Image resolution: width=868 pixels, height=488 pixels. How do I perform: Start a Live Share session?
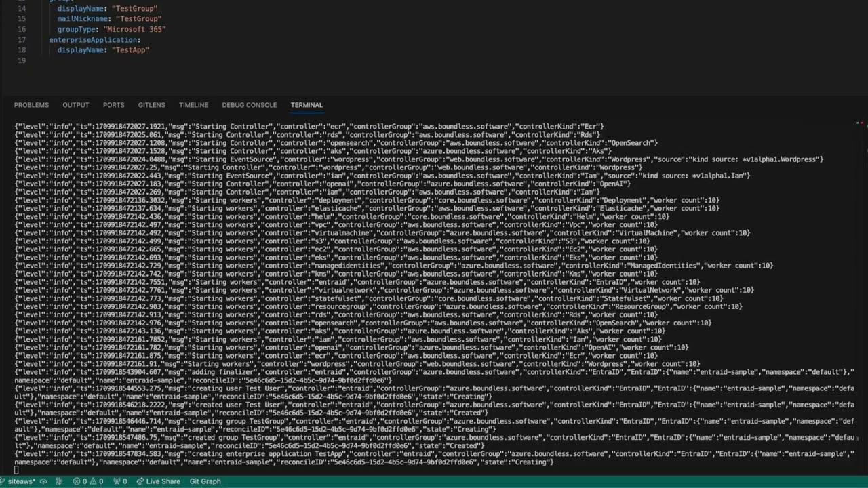(x=159, y=481)
